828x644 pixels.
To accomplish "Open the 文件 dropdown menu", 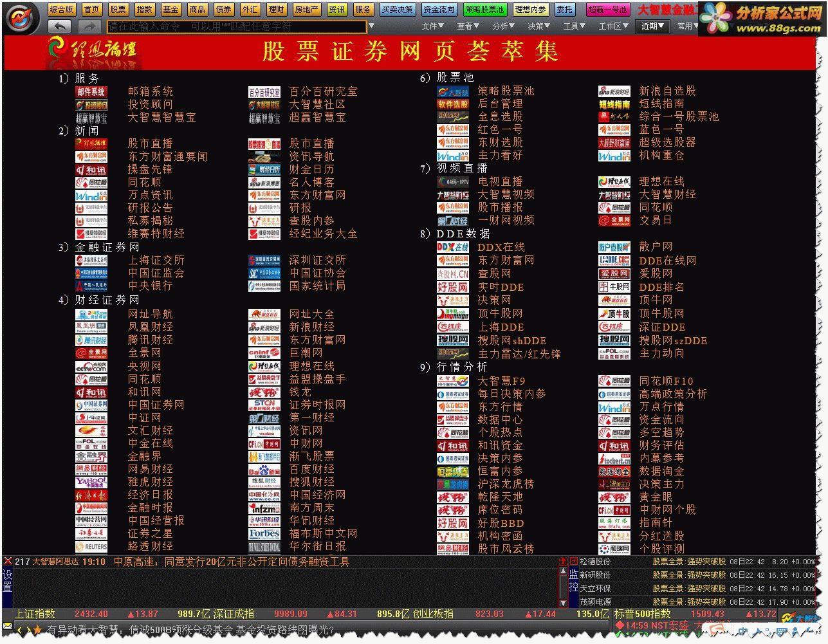I will tap(433, 26).
